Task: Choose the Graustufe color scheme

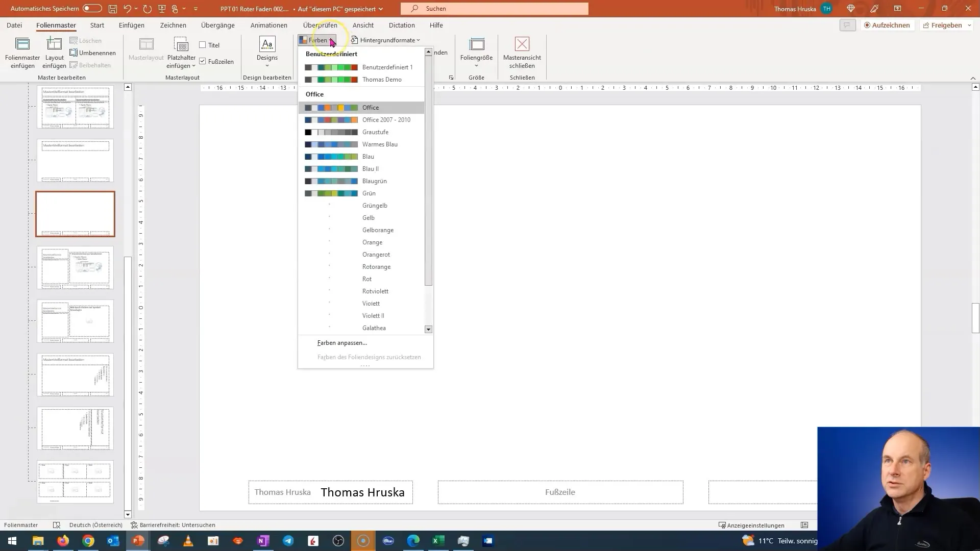Action: pyautogui.click(x=361, y=132)
